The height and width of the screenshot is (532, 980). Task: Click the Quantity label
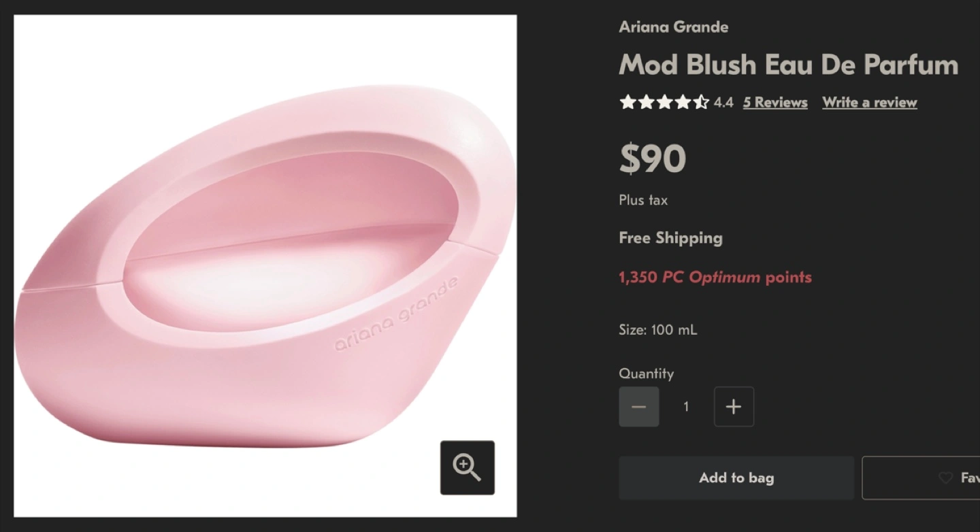[646, 373]
